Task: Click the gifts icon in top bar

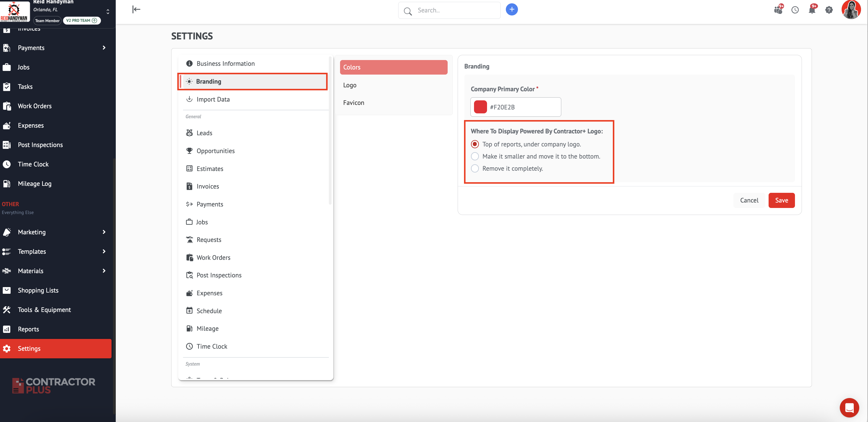Action: (778, 10)
